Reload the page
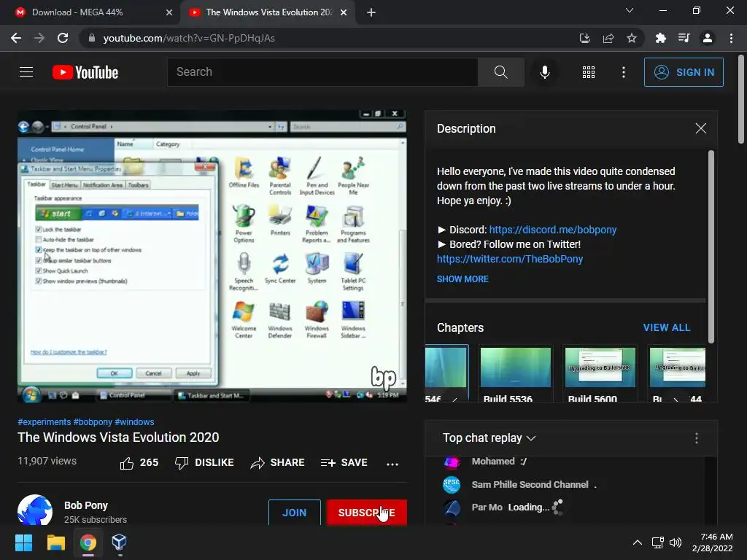The width and height of the screenshot is (747, 560). (x=63, y=38)
